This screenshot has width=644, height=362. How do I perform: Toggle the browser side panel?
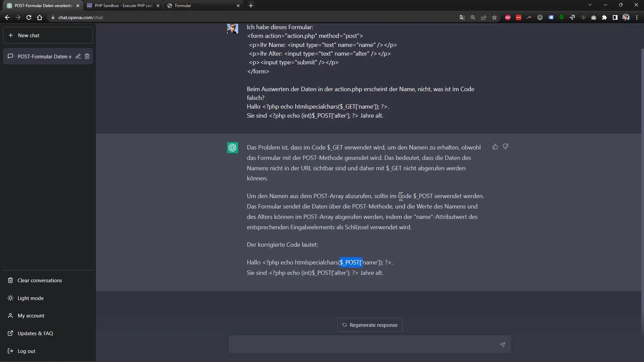point(615,17)
